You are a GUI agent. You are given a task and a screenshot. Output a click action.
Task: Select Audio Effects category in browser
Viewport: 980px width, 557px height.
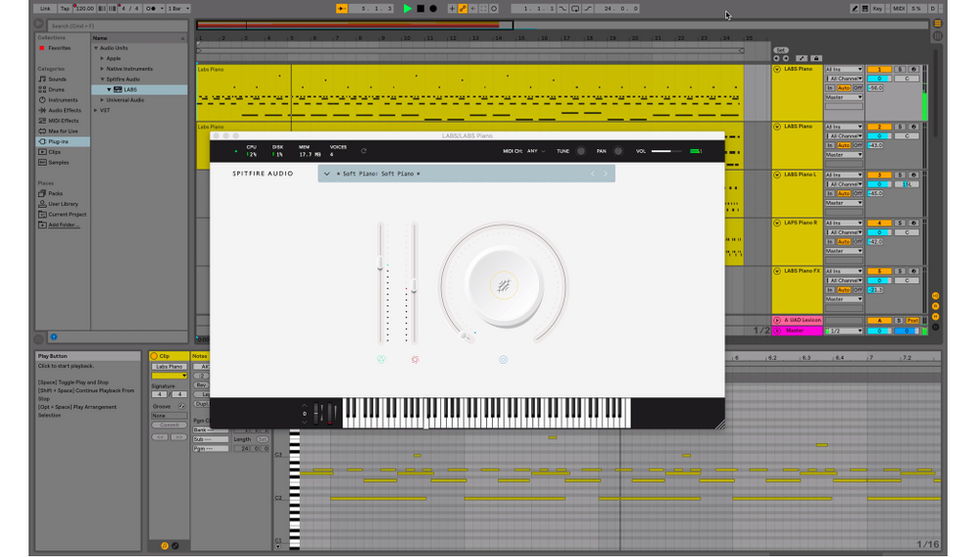click(65, 110)
